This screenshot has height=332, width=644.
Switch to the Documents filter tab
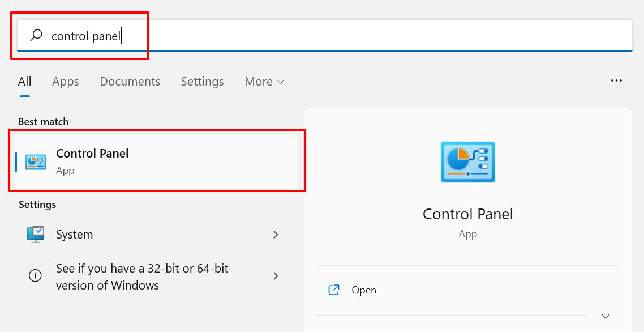pos(130,82)
